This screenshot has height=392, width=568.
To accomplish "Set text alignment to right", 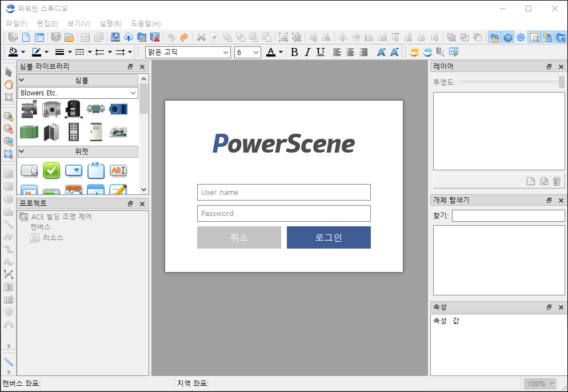I will [363, 52].
